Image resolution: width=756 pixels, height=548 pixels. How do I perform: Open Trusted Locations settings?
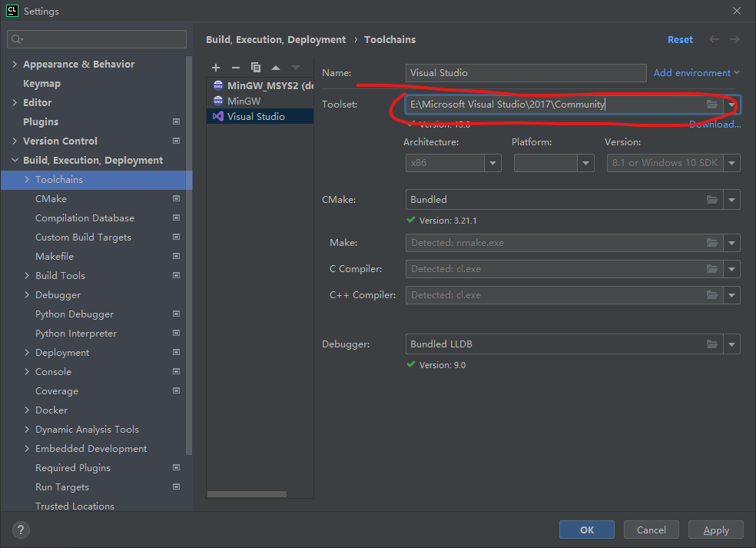coord(75,506)
